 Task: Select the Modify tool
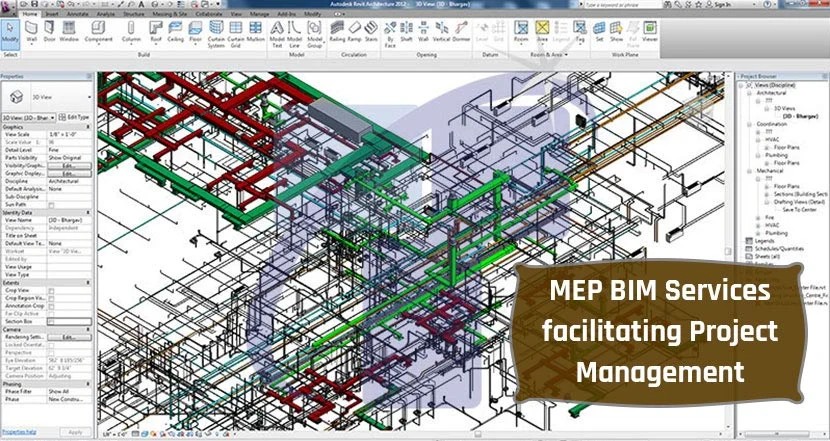click(10, 33)
